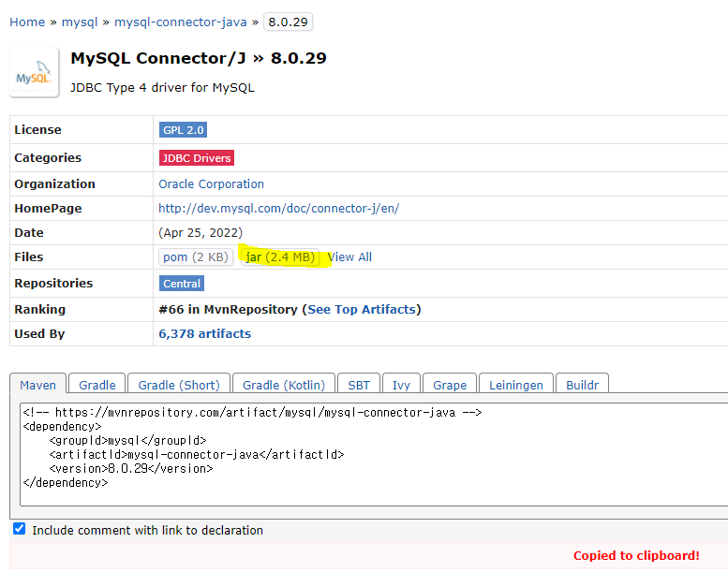Screen dimensions: 728x572
Task: Switch to Gradle (Short) tab
Action: pos(179,385)
